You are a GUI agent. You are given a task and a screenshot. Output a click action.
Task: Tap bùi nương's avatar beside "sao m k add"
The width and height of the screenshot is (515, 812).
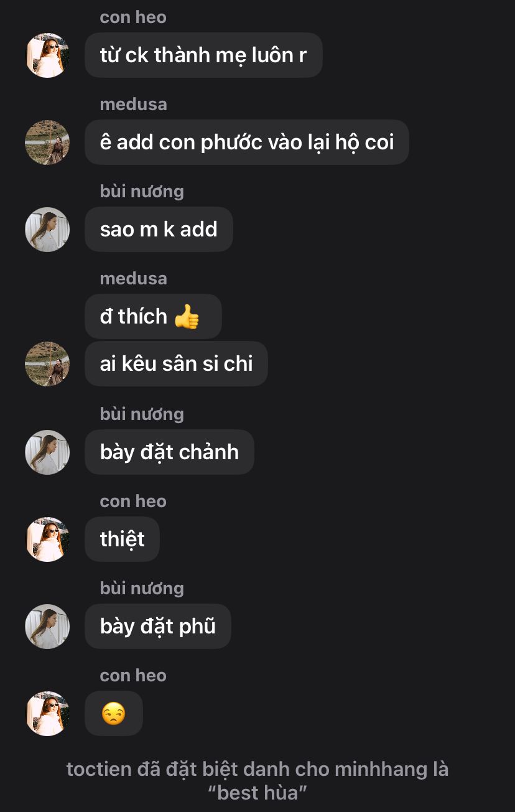47,230
